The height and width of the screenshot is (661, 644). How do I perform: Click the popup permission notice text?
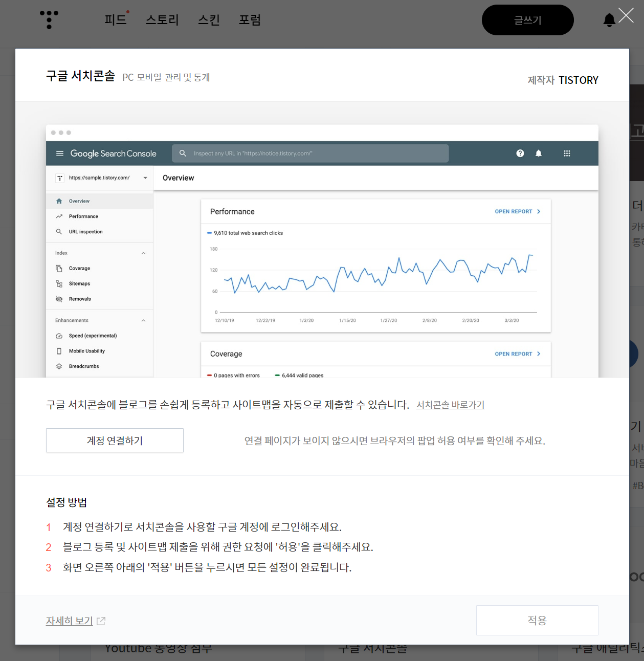pyautogui.click(x=395, y=440)
